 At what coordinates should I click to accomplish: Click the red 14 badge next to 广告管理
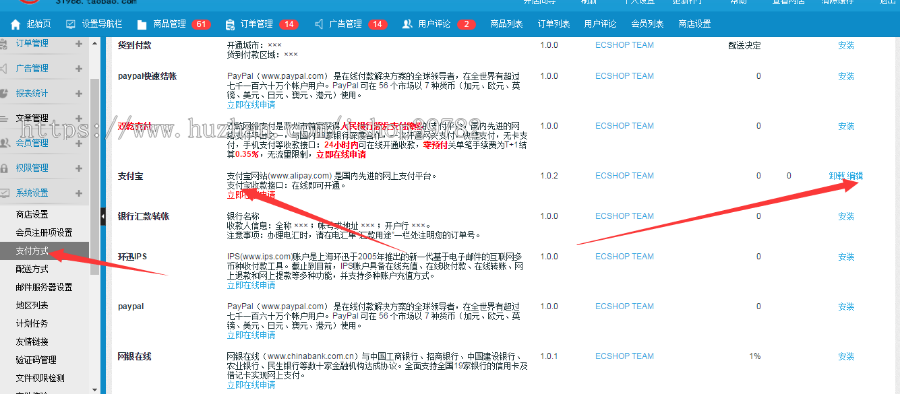(377, 24)
